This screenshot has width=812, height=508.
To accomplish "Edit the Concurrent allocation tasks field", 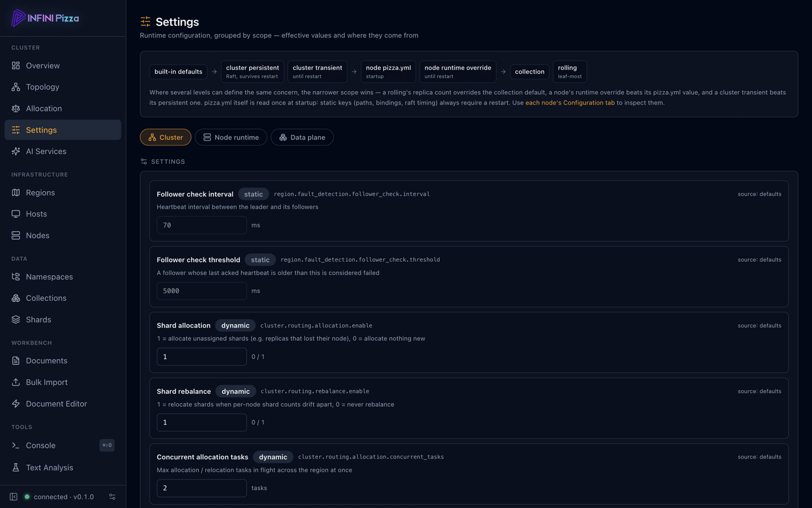I will [x=202, y=488].
